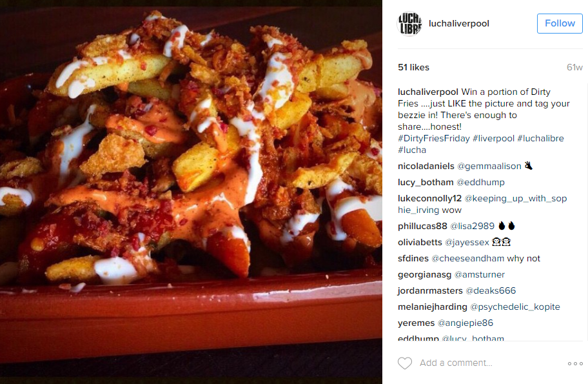Click the Follow button

tap(560, 23)
